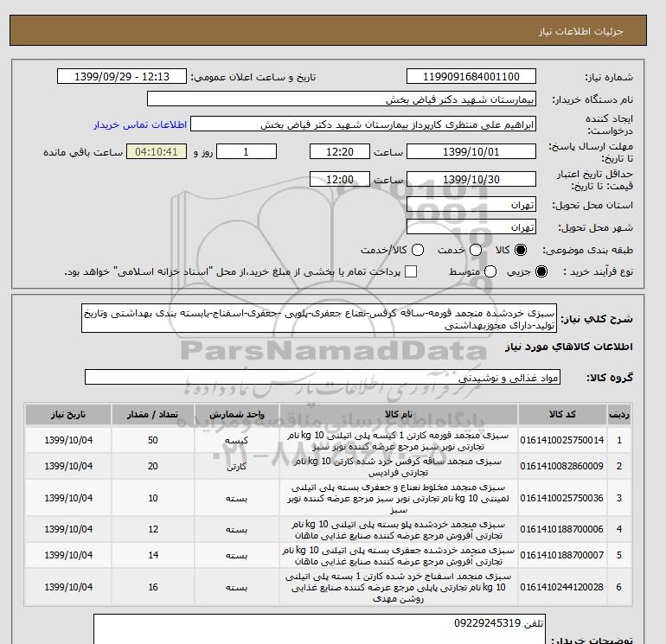This screenshot has width=666, height=644.
Task: Click product code 0161410025750036
Action: 561,498
